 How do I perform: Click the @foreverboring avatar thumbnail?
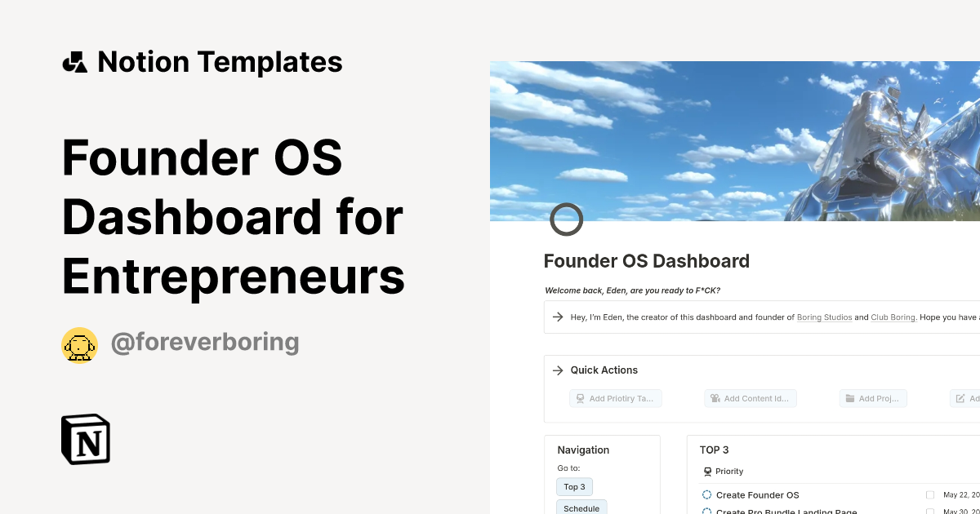click(79, 344)
